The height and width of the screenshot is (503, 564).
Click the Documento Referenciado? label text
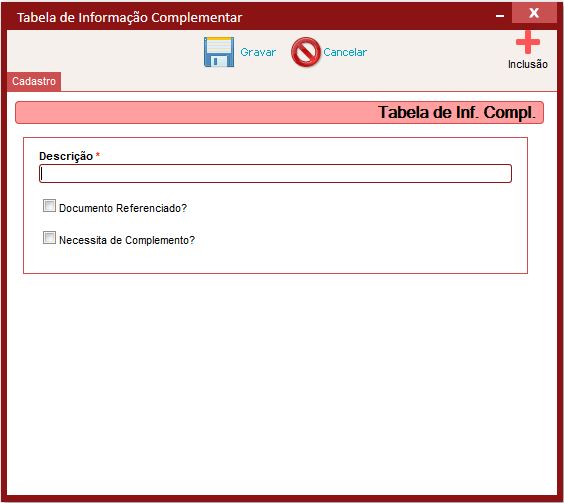(x=123, y=208)
